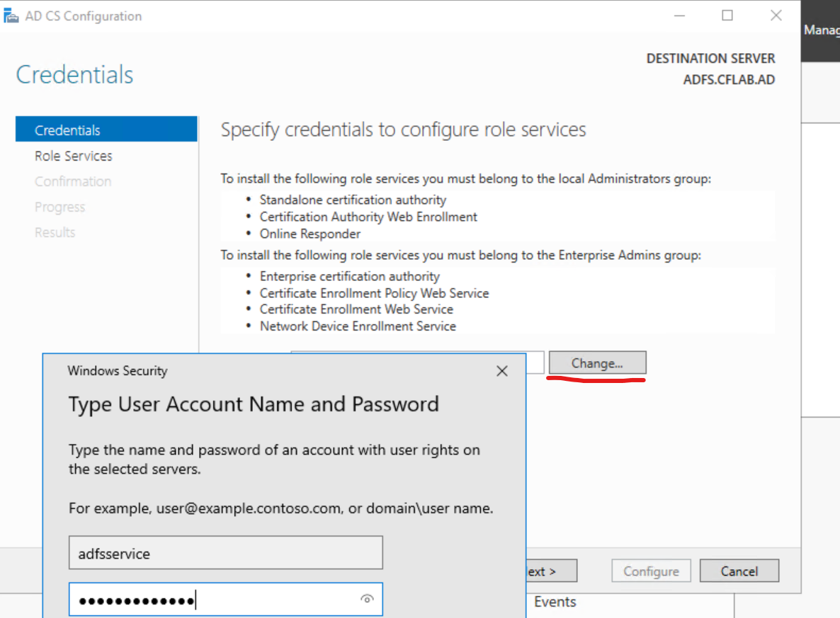Viewport: 840px width, 618px height.
Task: Maximize the AD CS Configuration window
Action: tap(727, 16)
